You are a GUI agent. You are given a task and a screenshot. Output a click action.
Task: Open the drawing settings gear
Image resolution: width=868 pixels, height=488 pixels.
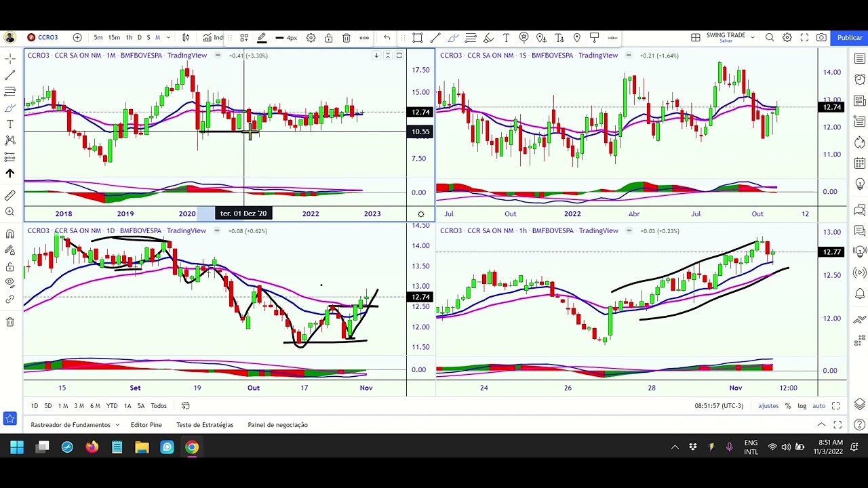point(311,37)
